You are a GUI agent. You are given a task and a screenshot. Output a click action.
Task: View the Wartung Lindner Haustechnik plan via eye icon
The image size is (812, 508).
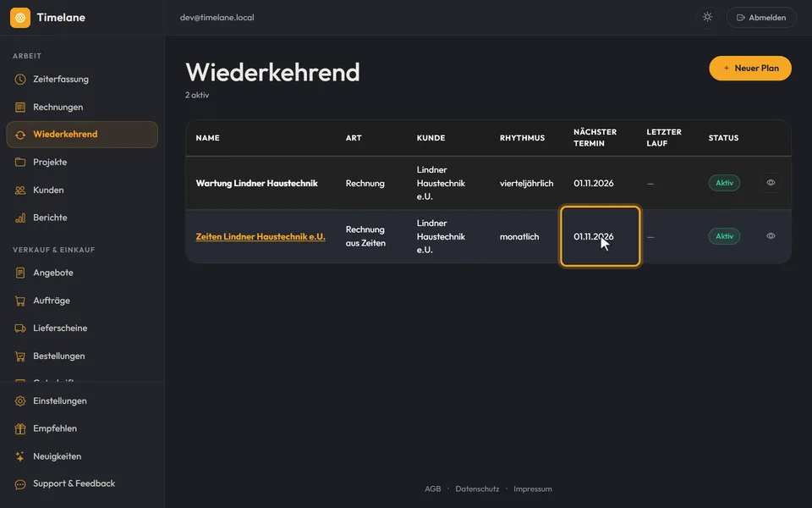[771, 183]
